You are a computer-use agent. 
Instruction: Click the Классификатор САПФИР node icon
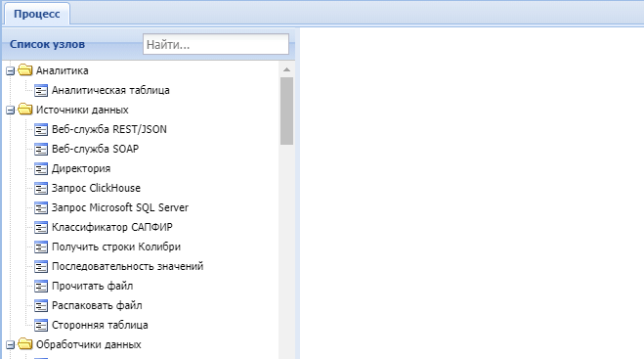pos(41,227)
